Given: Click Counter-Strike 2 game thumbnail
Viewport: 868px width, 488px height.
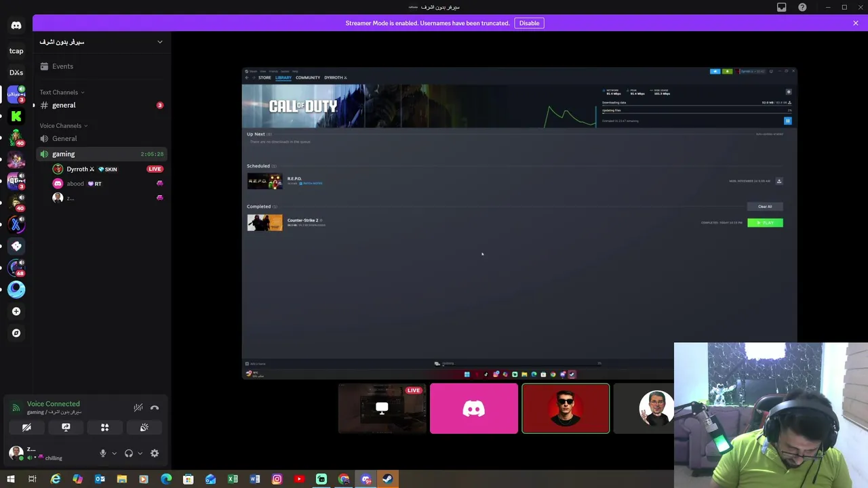Looking at the screenshot, I should [x=264, y=222].
